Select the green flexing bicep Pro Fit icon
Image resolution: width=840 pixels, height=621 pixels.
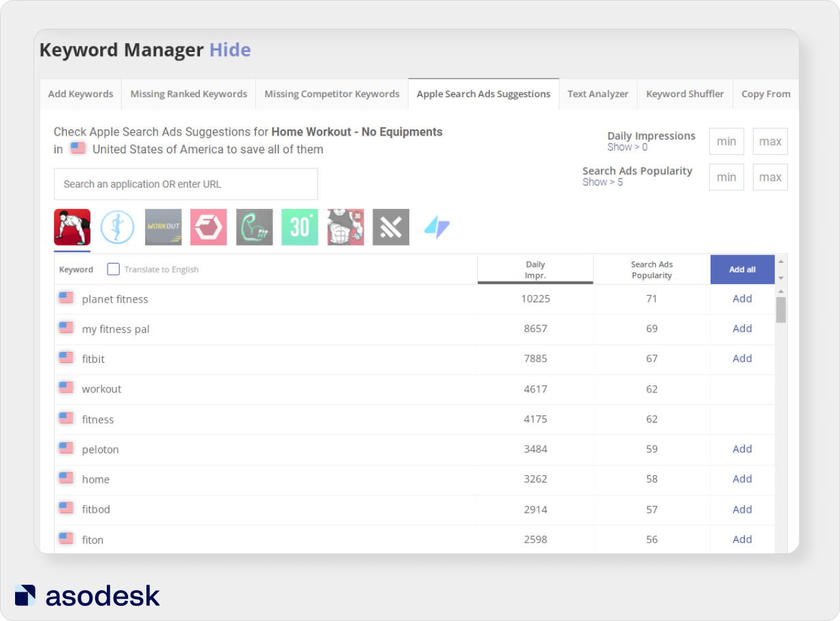(255, 227)
